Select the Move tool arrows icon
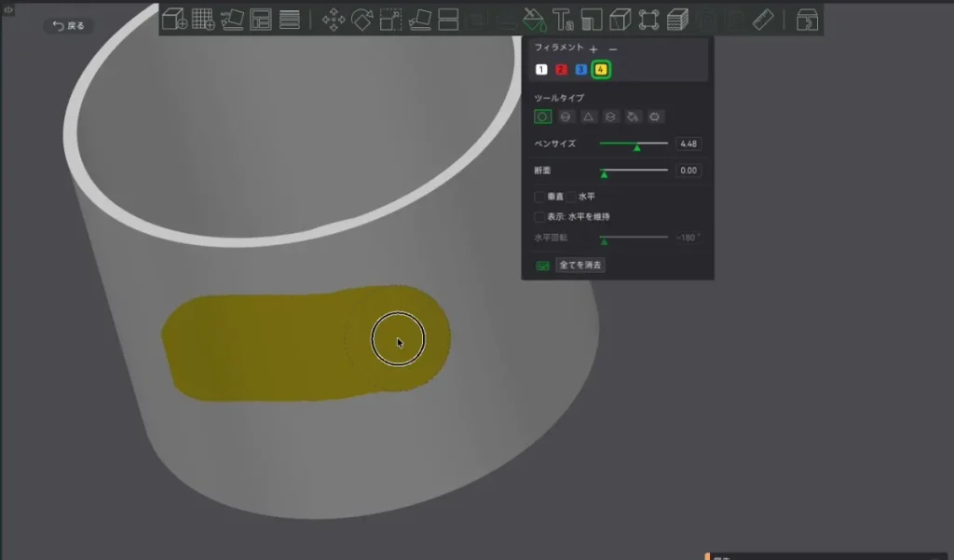The width and height of the screenshot is (954, 560). click(334, 20)
